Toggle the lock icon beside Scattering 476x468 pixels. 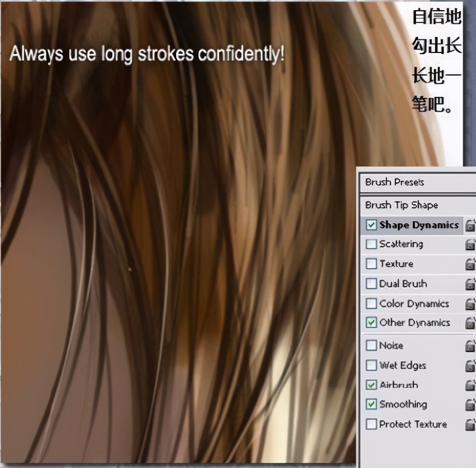click(470, 245)
